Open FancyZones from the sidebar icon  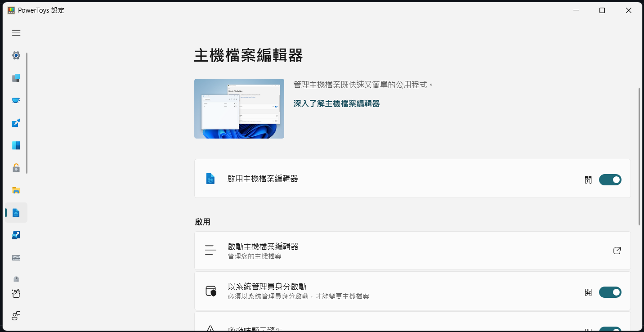click(x=16, y=145)
